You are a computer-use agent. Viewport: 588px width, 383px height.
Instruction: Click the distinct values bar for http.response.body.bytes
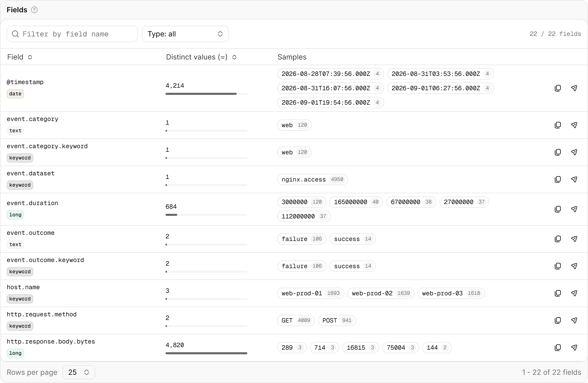(x=206, y=353)
